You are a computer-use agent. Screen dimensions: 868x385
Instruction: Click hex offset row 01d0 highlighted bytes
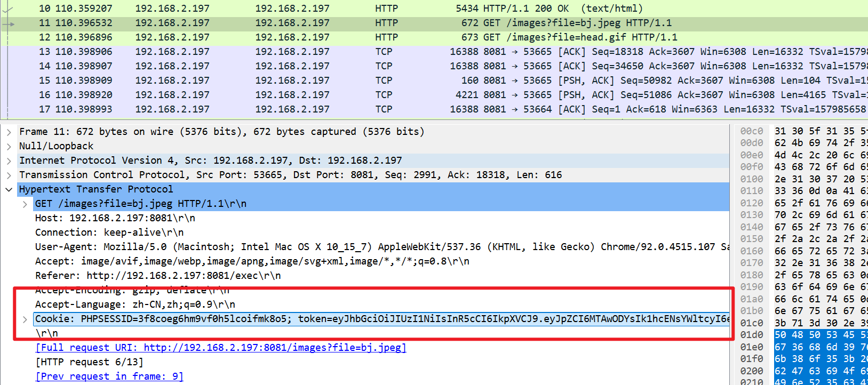click(821, 335)
